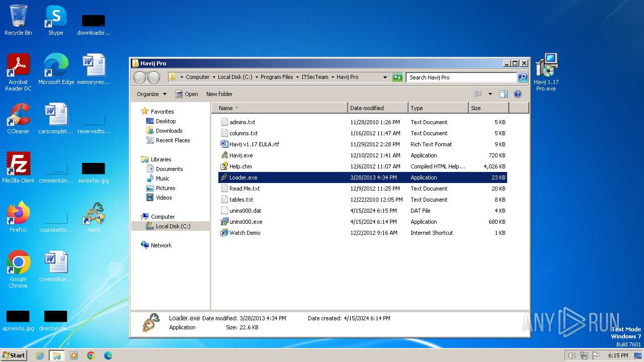Click inside Search Havij Pro field

461,77
